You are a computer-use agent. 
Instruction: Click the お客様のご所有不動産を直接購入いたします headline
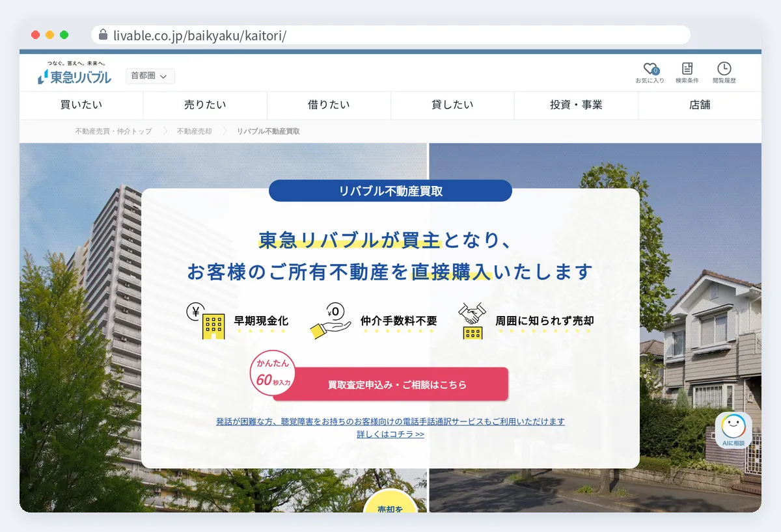(x=390, y=271)
